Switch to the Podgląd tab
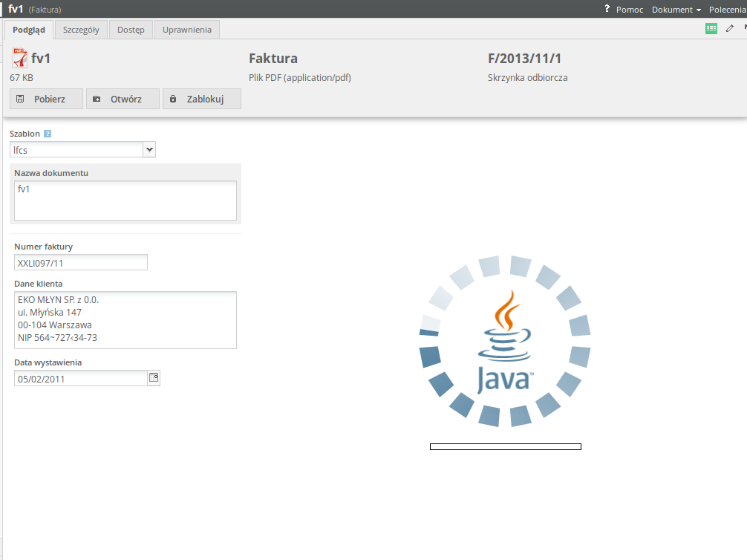This screenshot has width=747, height=560. tap(28, 30)
